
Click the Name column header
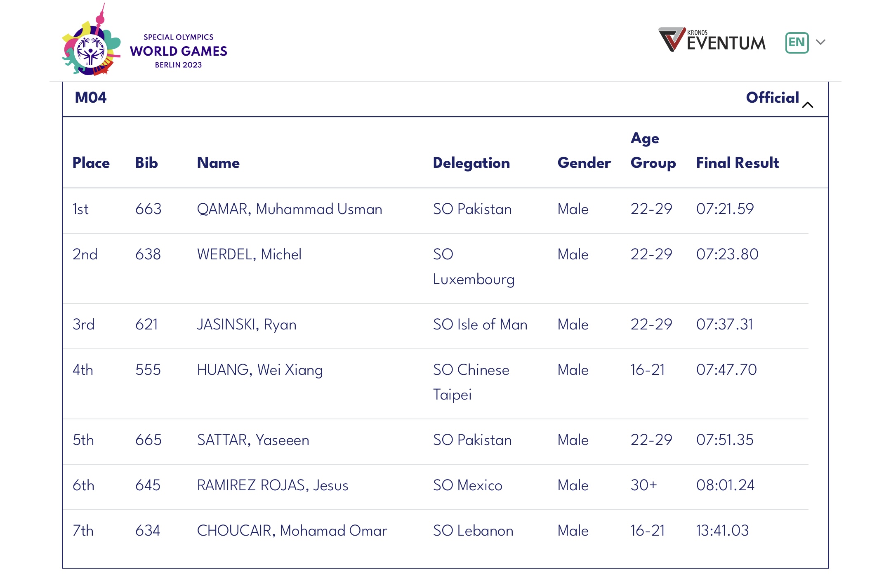click(218, 163)
